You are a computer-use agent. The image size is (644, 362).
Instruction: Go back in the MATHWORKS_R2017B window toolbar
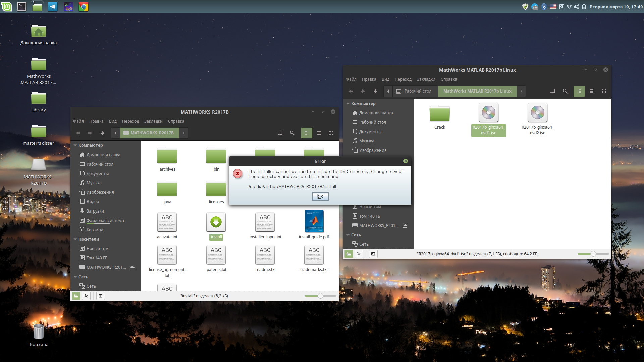78,133
